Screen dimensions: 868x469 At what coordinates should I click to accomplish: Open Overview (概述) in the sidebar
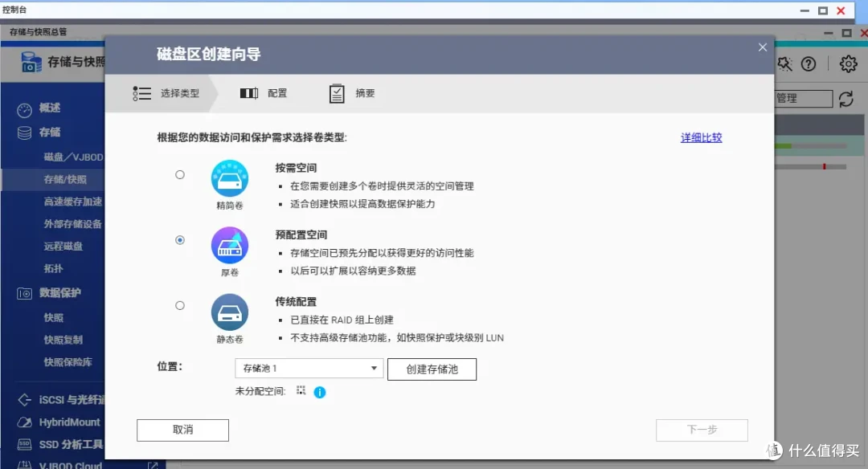tap(50, 108)
